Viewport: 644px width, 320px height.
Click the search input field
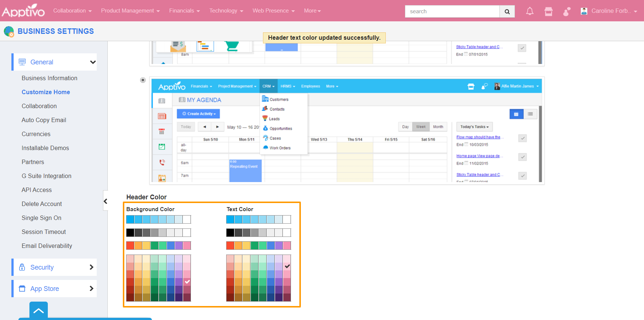pyautogui.click(x=452, y=11)
